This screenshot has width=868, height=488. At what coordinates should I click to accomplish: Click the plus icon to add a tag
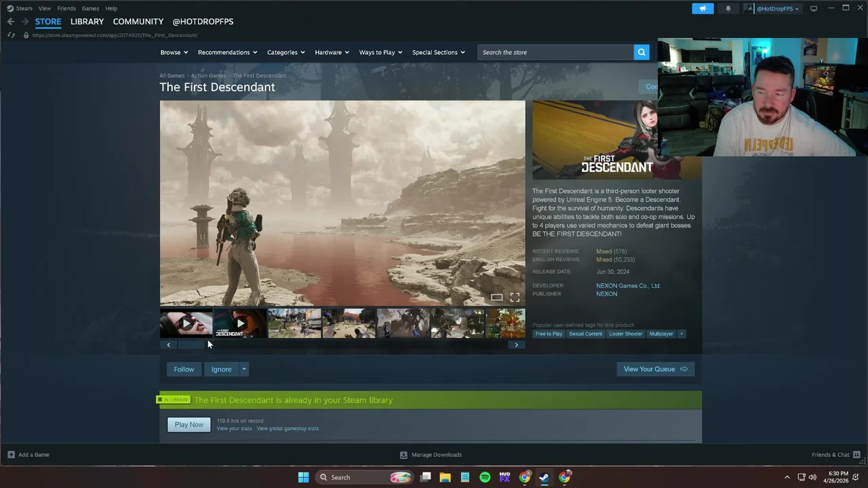coord(682,333)
